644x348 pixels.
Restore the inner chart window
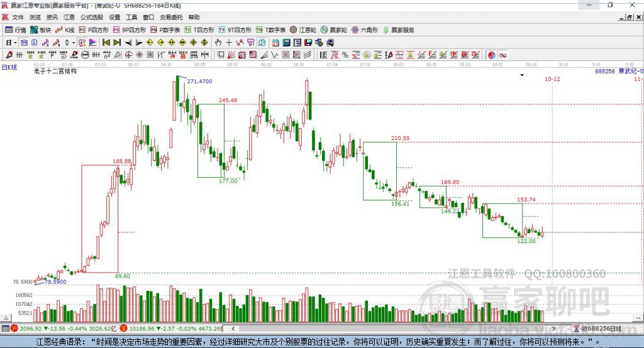[x=630, y=17]
